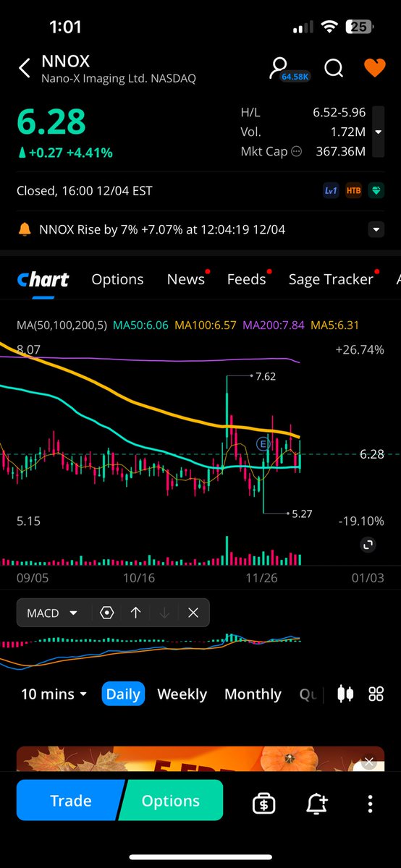This screenshot has width=401, height=868.
Task: Tap the cellular signal bars in status bar
Action: tap(303, 27)
